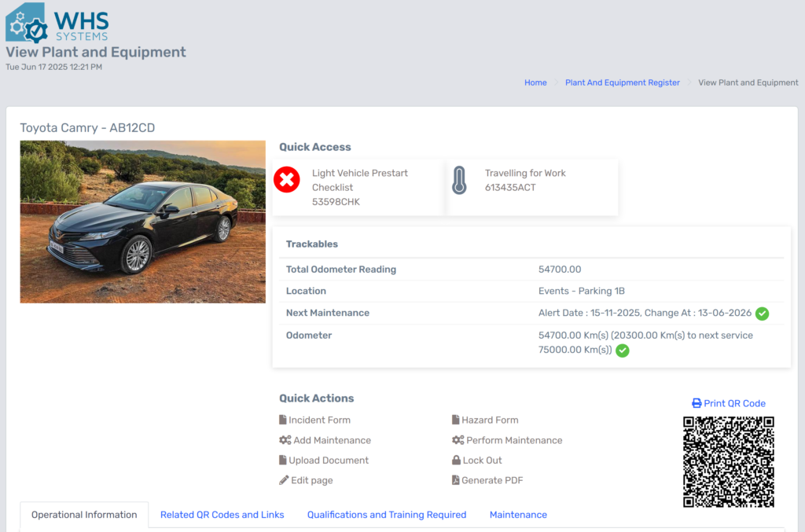The width and height of the screenshot is (805, 532).
Task: Click the padlock icon for Lock Out
Action: click(x=456, y=460)
